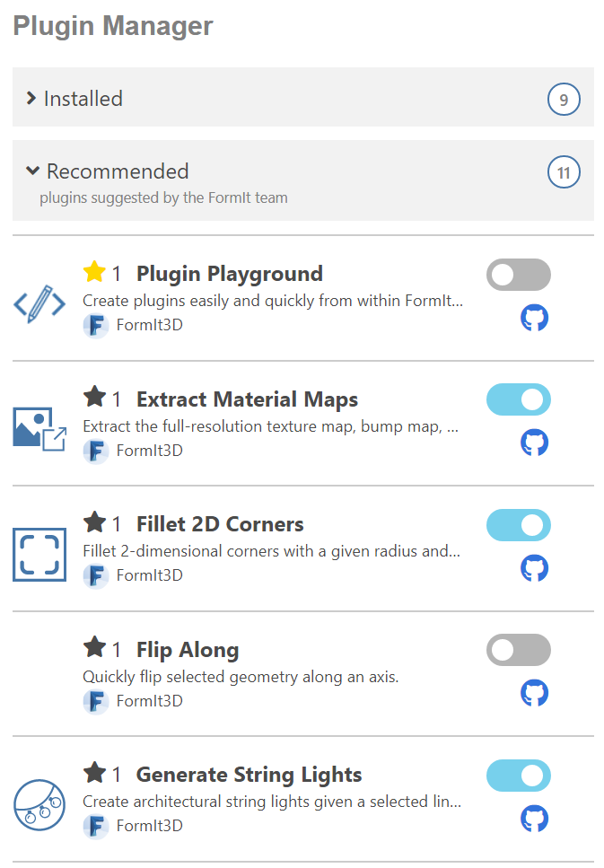This screenshot has height=868, width=604.
Task: Enable the Flip Along plugin toggle
Action: [x=519, y=650]
